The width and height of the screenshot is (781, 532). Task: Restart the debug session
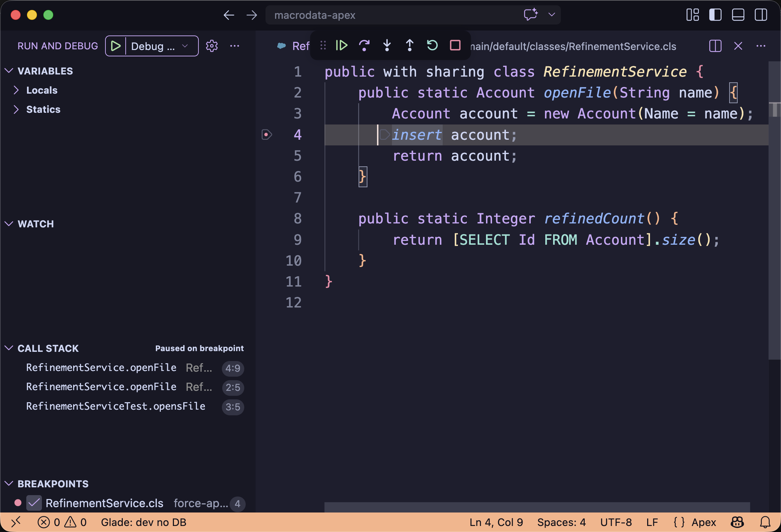pyautogui.click(x=432, y=45)
